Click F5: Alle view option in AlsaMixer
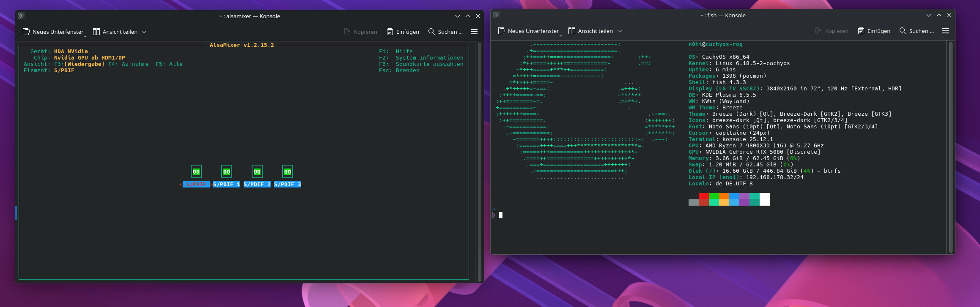The height and width of the screenshot is (307, 980). tap(169, 64)
